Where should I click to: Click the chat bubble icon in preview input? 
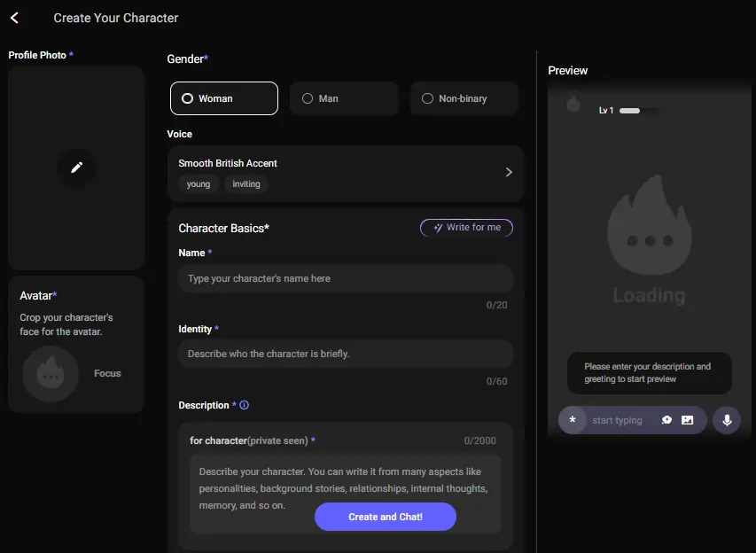pyautogui.click(x=666, y=420)
